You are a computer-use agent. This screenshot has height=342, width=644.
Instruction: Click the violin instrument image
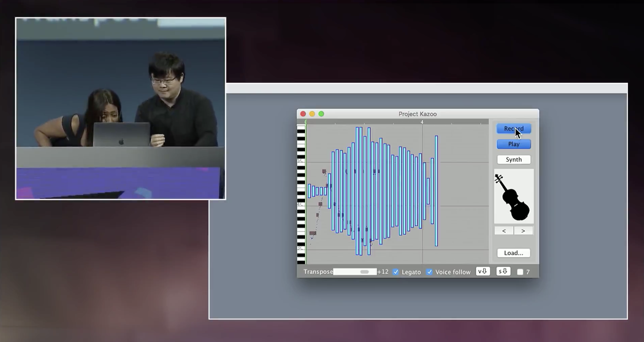513,196
